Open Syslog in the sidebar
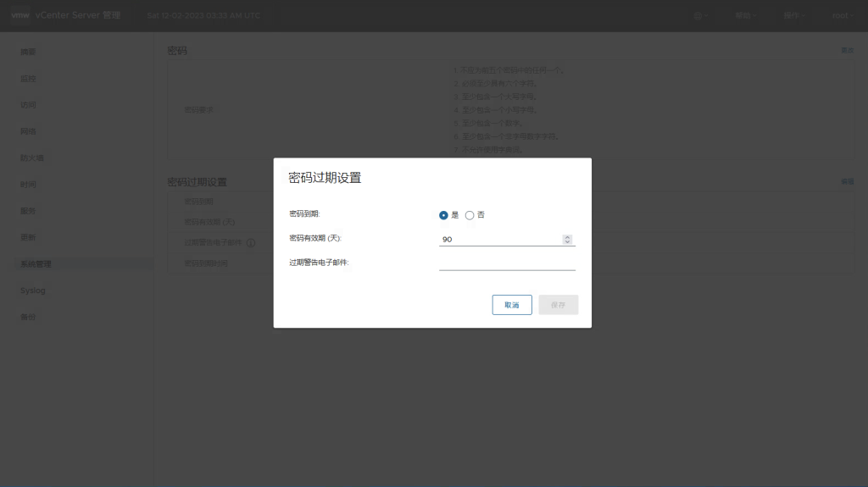The width and height of the screenshot is (868, 487). point(33,291)
